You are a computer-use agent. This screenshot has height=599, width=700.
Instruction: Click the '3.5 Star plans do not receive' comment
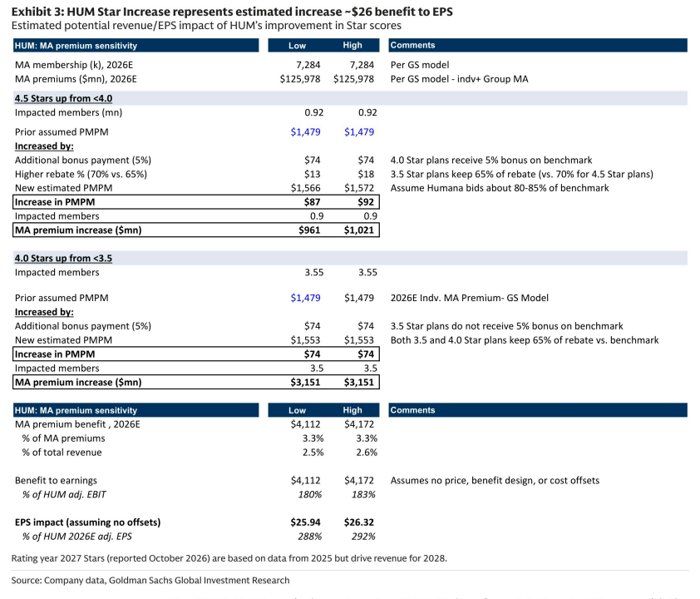507,326
